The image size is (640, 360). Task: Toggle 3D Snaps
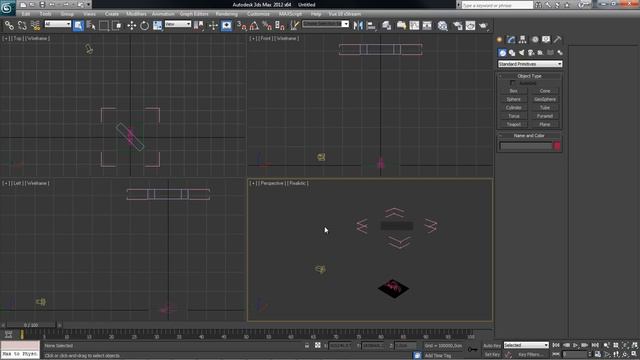(x=242, y=26)
